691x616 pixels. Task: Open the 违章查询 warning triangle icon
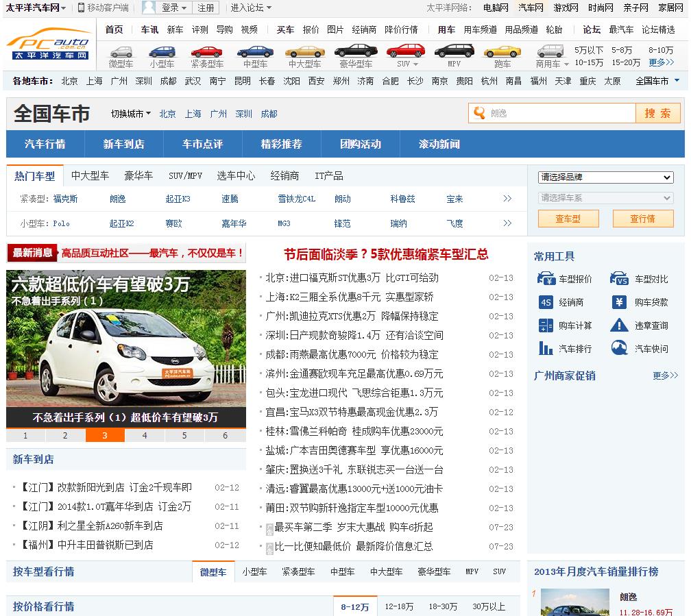619,325
